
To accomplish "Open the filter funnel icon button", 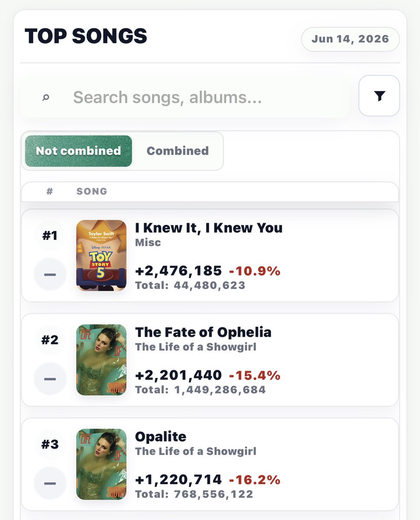I will pyautogui.click(x=379, y=96).
